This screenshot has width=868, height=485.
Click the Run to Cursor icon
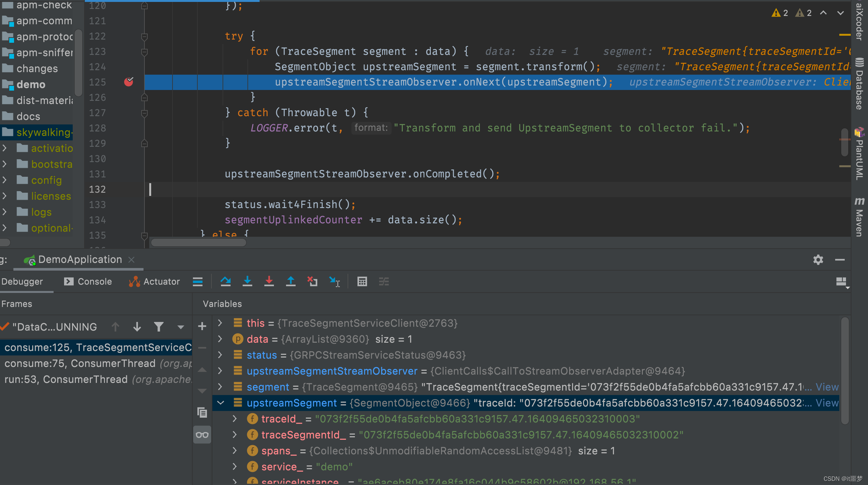tap(334, 281)
